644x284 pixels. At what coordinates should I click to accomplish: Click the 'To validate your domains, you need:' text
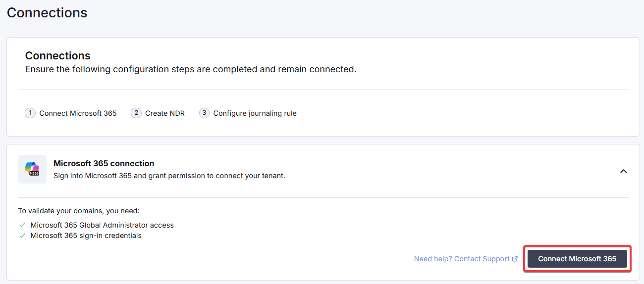(x=79, y=210)
